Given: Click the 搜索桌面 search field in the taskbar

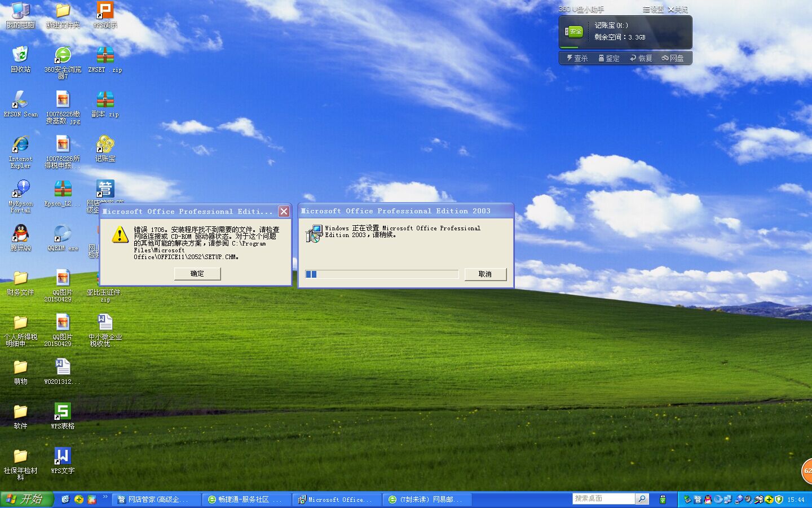Looking at the screenshot, I should pyautogui.click(x=603, y=499).
